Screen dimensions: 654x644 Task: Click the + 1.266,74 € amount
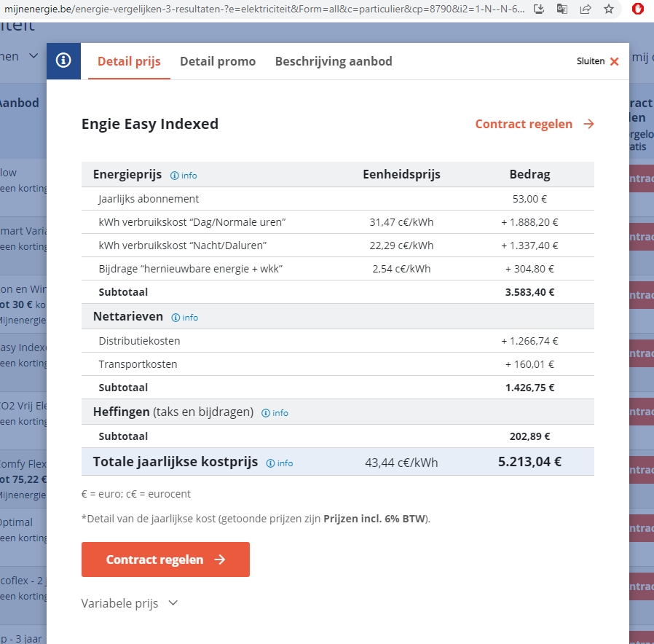pos(529,341)
